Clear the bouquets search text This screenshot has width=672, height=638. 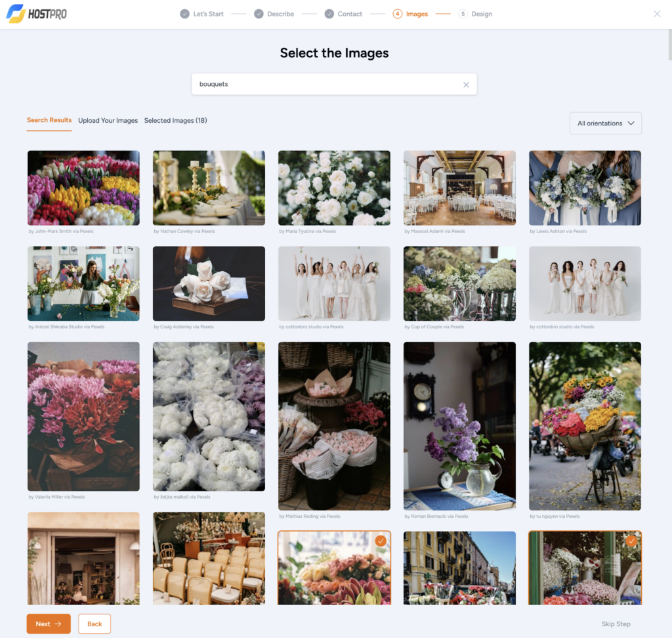[x=466, y=85]
